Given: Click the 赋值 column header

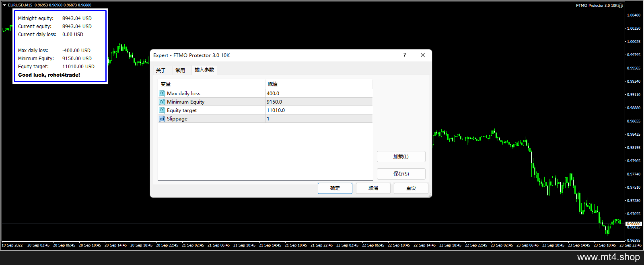Looking at the screenshot, I should pyautogui.click(x=319, y=84).
